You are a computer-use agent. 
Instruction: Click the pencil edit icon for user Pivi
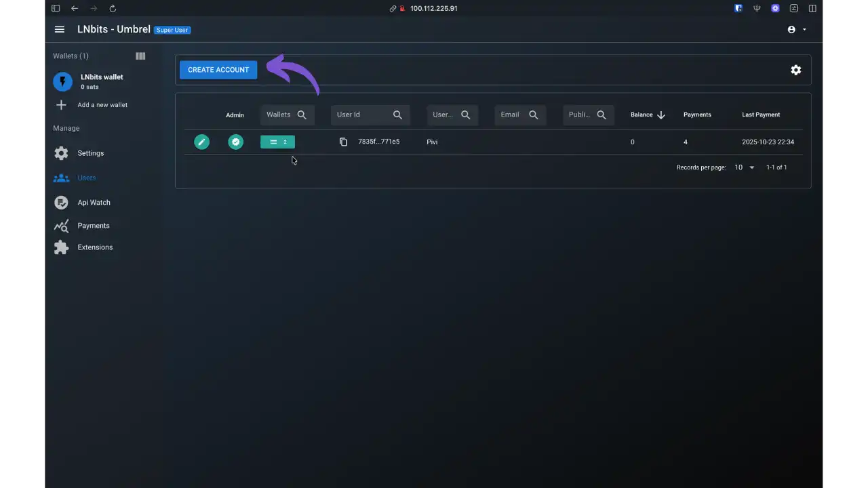click(x=201, y=142)
